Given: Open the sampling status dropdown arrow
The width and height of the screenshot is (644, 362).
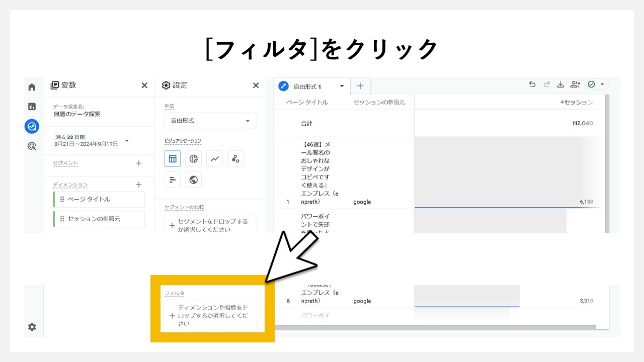Looking at the screenshot, I should point(602,85).
